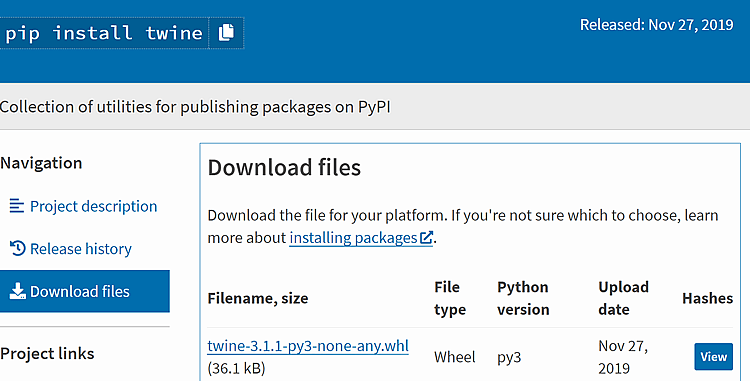
Task: Open the Release history page
Action: point(81,249)
